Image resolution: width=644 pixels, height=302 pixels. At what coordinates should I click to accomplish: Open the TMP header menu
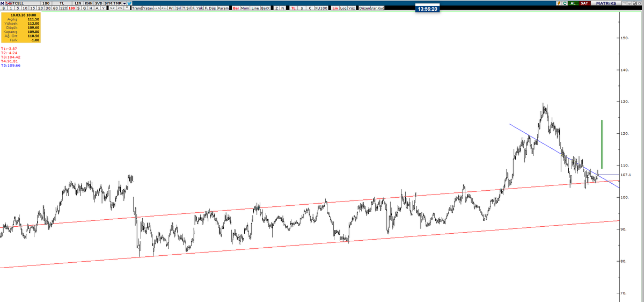tap(118, 3)
